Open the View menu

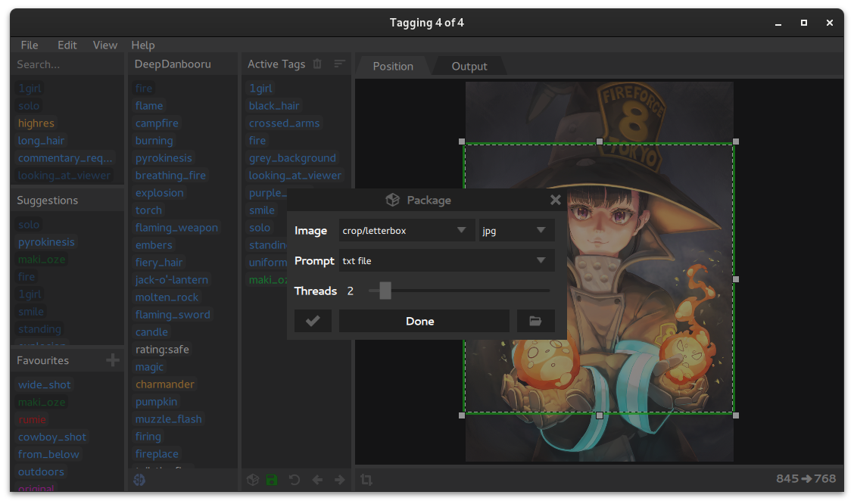click(x=105, y=45)
